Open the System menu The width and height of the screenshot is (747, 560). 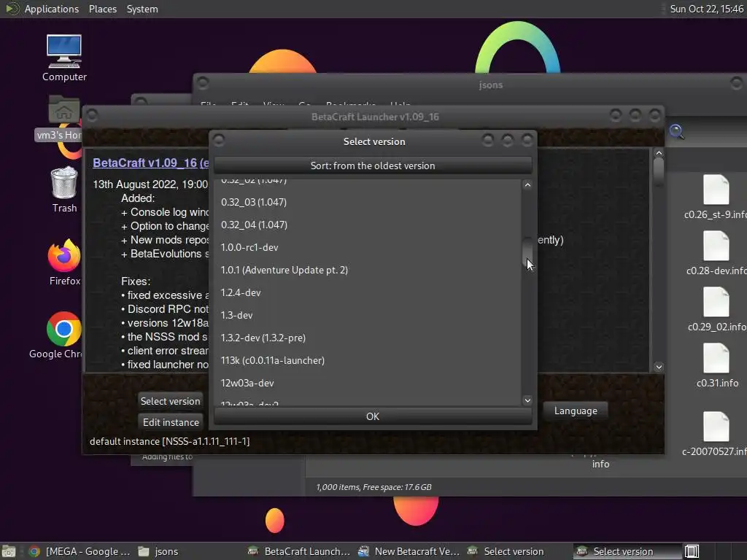coord(142,9)
